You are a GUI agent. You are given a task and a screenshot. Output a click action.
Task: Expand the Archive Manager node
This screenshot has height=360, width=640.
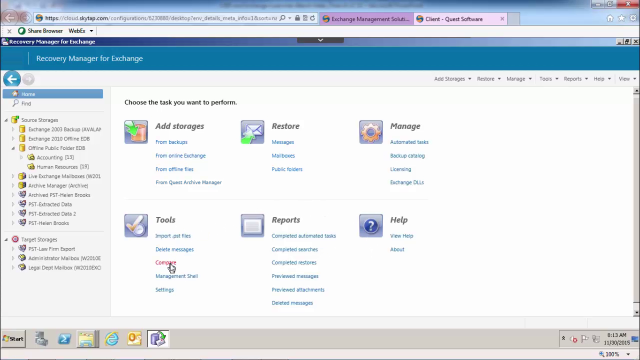(13, 186)
